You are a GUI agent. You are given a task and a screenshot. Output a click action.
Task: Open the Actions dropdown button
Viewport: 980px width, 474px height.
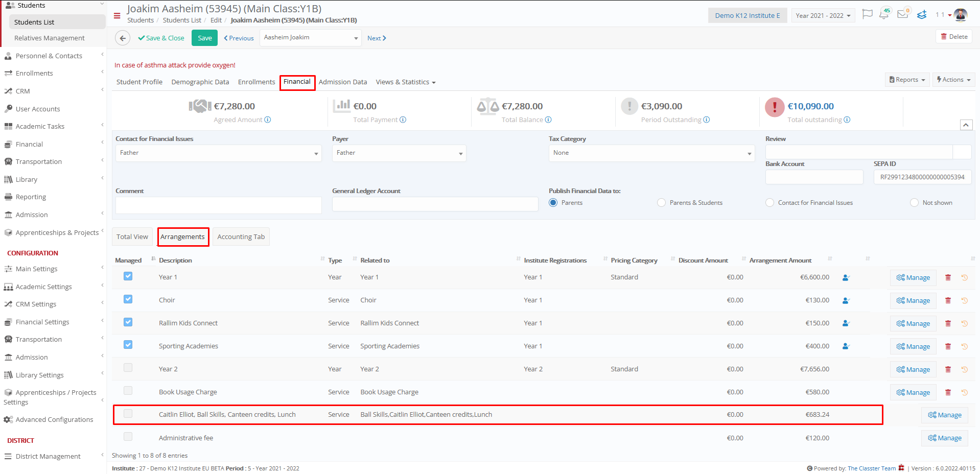pyautogui.click(x=953, y=80)
